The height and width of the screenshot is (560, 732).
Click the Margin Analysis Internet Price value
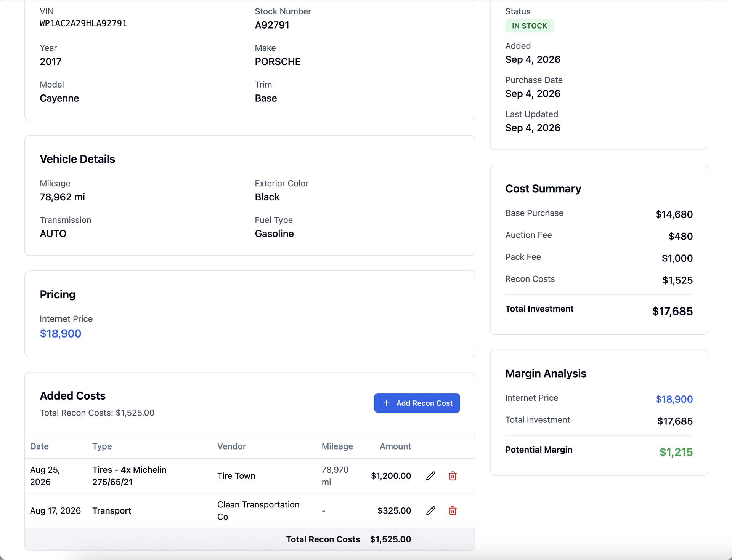click(674, 399)
